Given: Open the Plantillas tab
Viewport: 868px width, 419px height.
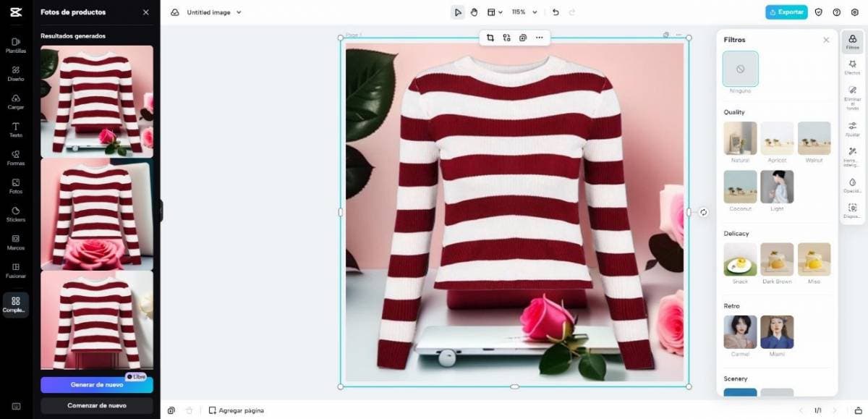Looking at the screenshot, I should click(15, 46).
